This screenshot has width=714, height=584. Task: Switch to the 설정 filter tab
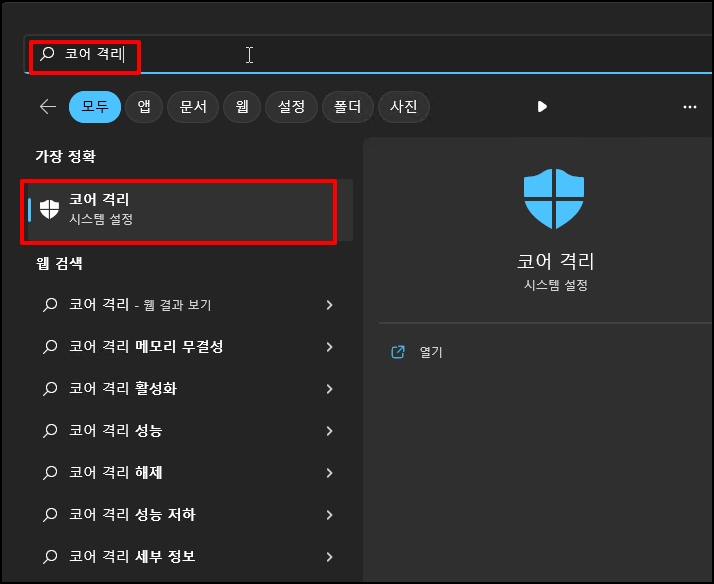pyautogui.click(x=291, y=107)
